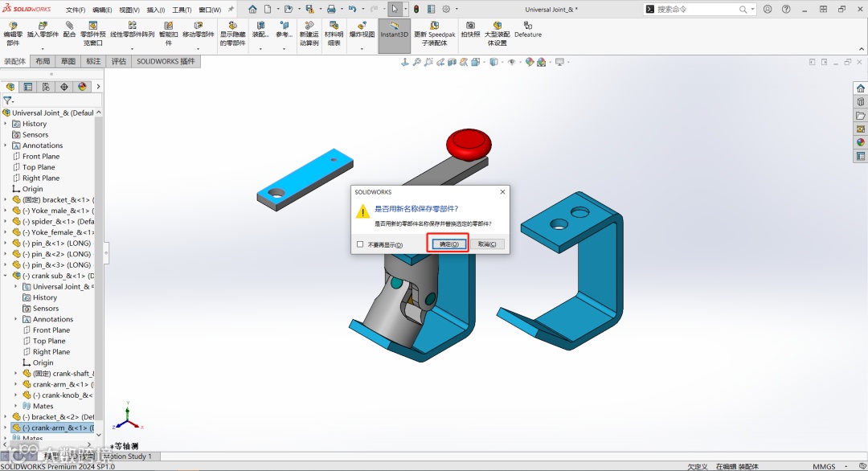
Task: Select the 配合 mate tool
Action: [x=69, y=30]
